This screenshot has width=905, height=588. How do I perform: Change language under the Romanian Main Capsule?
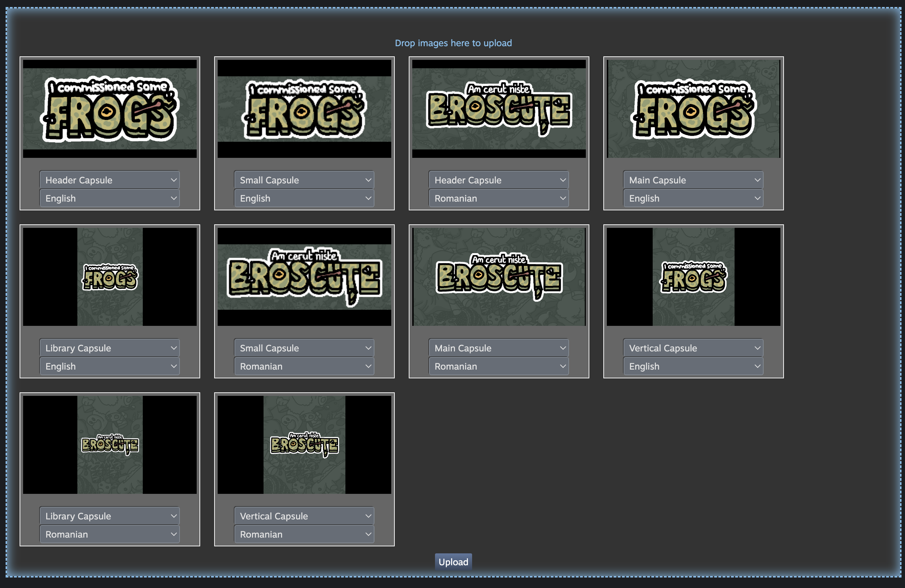pyautogui.click(x=498, y=366)
